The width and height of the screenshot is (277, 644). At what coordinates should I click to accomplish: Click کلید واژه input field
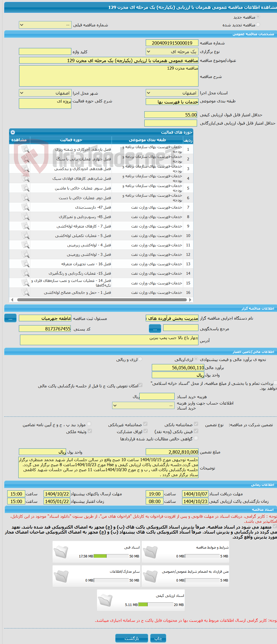point(45,52)
